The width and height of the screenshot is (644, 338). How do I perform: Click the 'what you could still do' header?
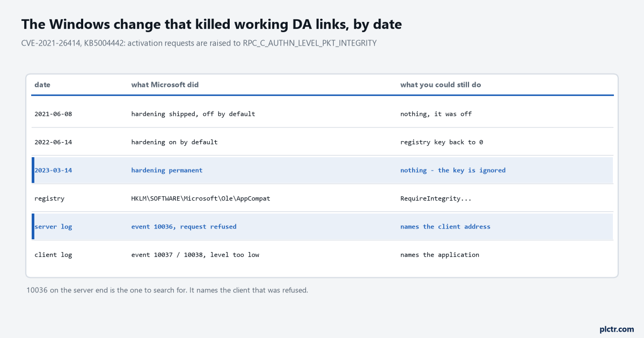point(441,85)
